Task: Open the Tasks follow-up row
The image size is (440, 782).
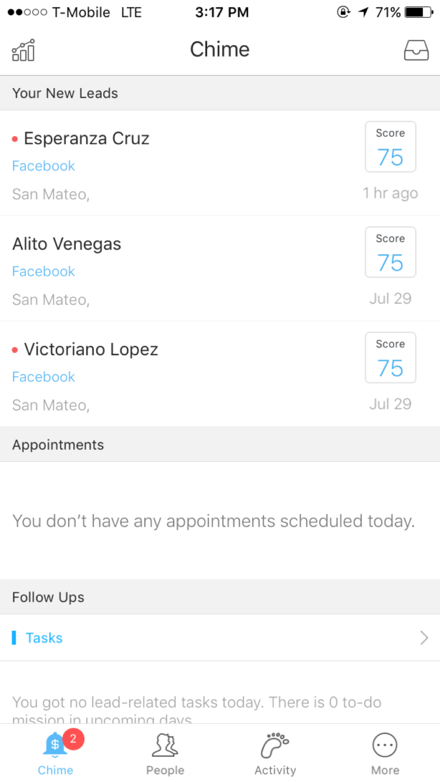Action: pos(220,638)
